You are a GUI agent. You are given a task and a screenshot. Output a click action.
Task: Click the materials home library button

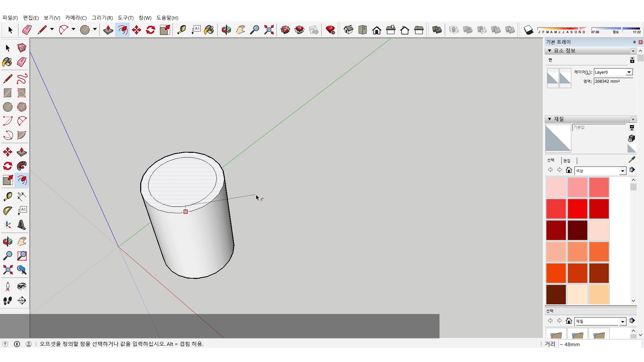(569, 170)
